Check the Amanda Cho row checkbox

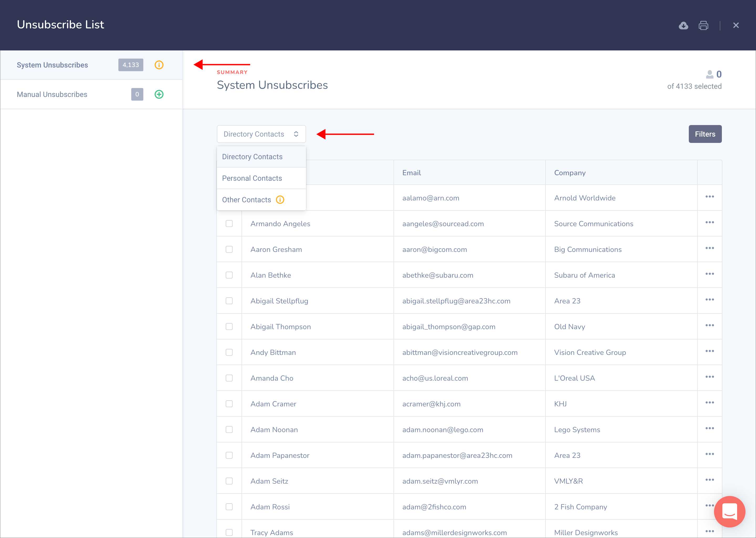click(x=229, y=378)
